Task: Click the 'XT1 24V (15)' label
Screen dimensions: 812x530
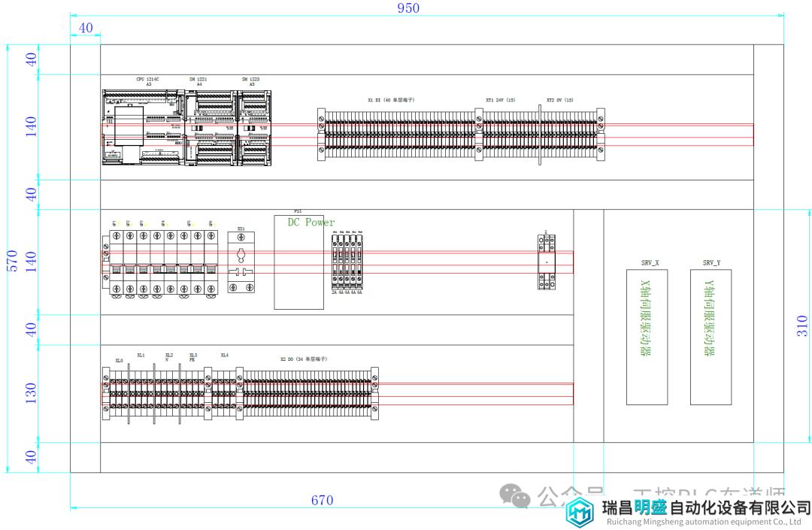Action: pyautogui.click(x=500, y=100)
